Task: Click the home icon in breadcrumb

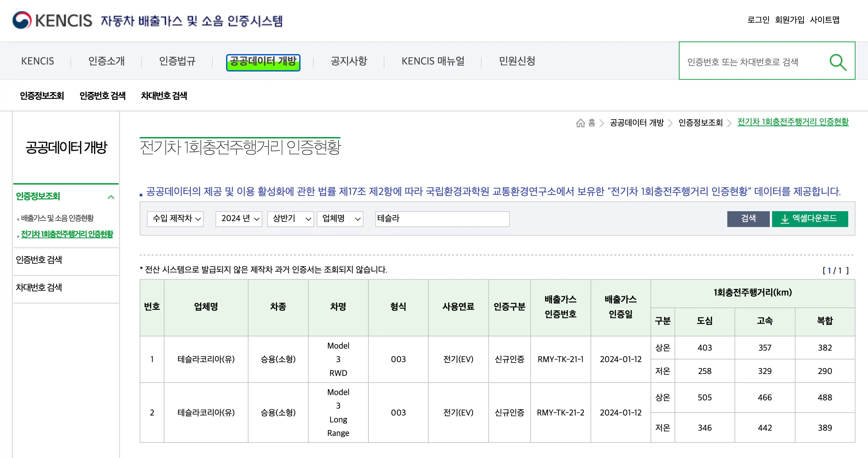Action: coord(580,123)
